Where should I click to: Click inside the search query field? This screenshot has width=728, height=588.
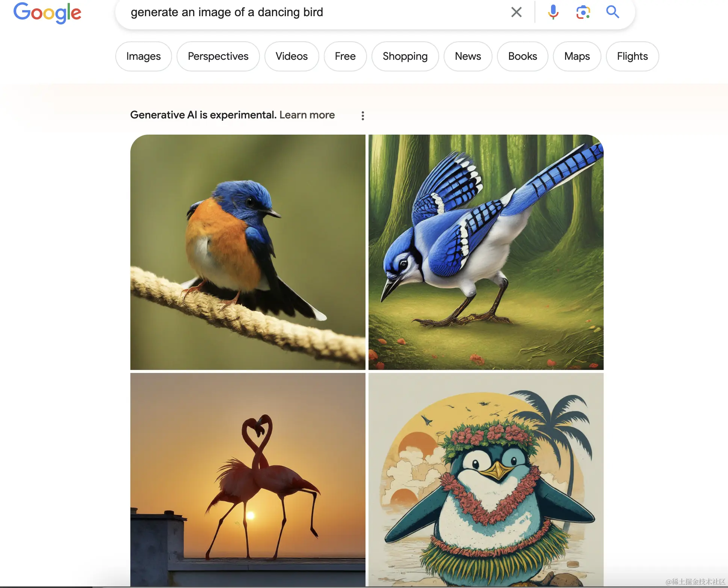pyautogui.click(x=263, y=12)
